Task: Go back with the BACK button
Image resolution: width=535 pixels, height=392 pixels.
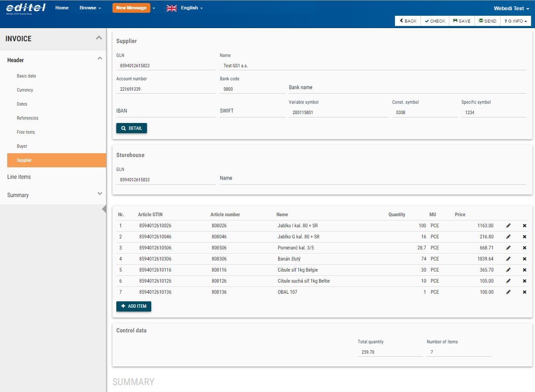Action: 408,21
